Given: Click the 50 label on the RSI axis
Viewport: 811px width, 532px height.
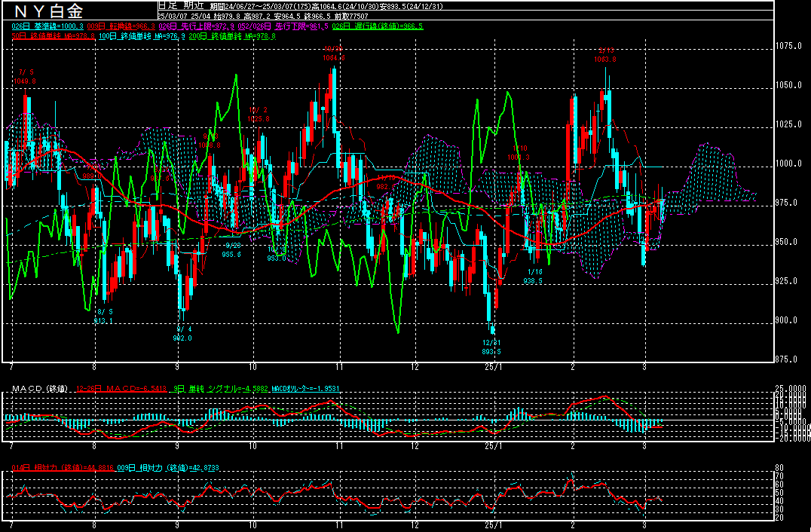Looking at the screenshot, I should click(x=779, y=493).
